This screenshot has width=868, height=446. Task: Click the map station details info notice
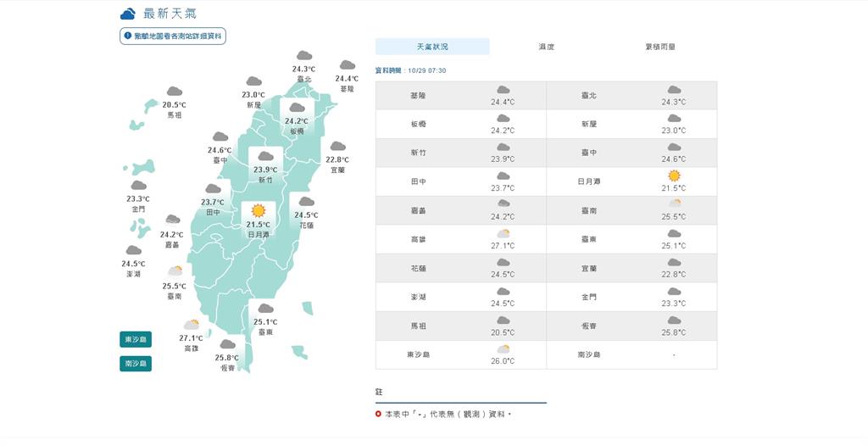click(x=173, y=36)
